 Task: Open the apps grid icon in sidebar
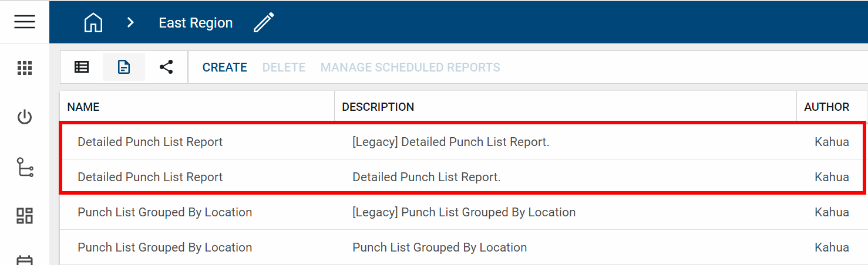[25, 68]
